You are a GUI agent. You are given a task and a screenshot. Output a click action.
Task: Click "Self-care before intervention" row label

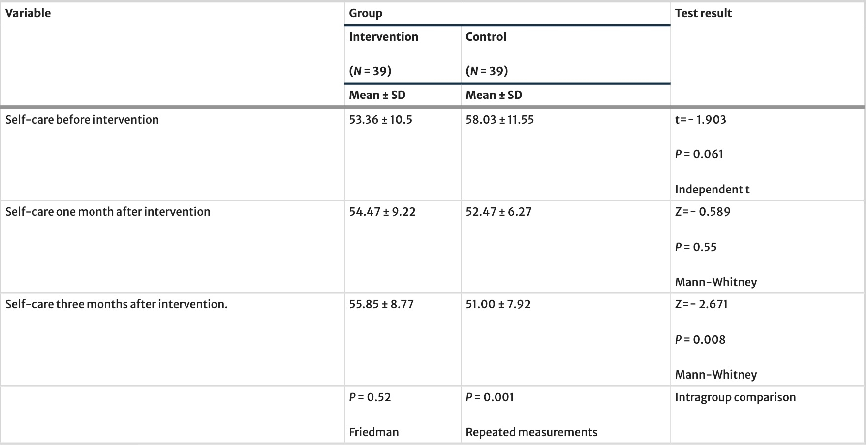(82, 120)
